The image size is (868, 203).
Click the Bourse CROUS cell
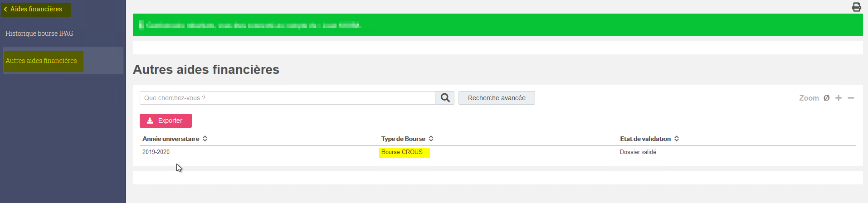(x=402, y=152)
